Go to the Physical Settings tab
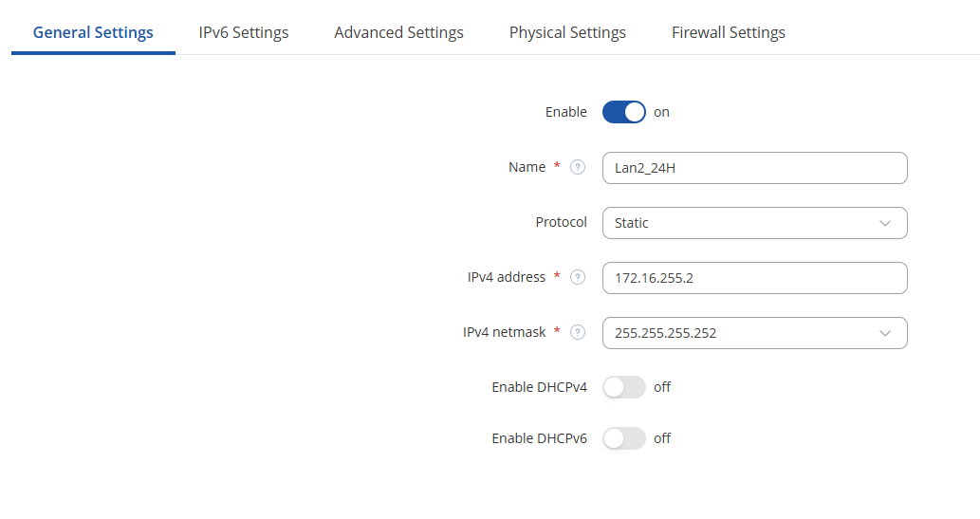This screenshot has height=519, width=980. [x=567, y=32]
